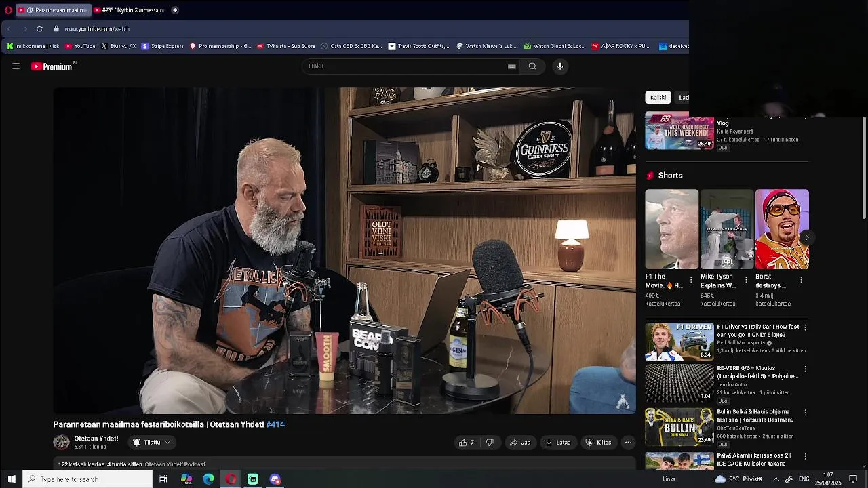Expand the Tilattu subscription dropdown
Screen dimensions: 868x488
[x=152, y=443]
